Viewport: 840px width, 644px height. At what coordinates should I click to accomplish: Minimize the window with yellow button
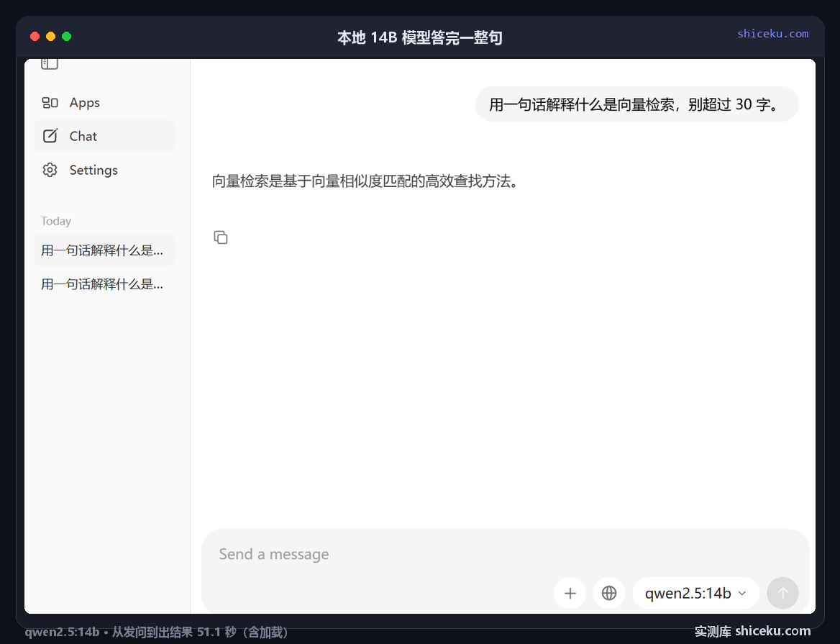(x=51, y=37)
